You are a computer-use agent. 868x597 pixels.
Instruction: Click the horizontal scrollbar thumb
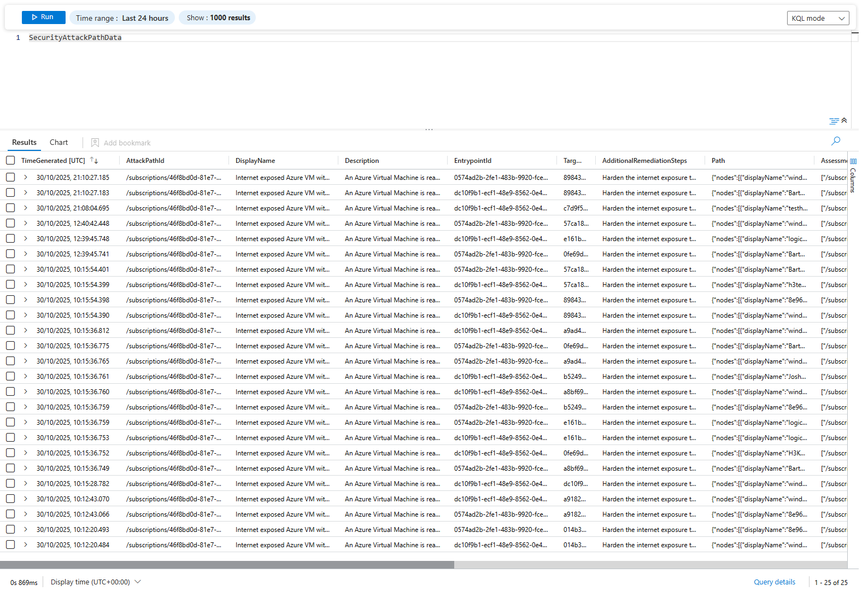(x=227, y=565)
